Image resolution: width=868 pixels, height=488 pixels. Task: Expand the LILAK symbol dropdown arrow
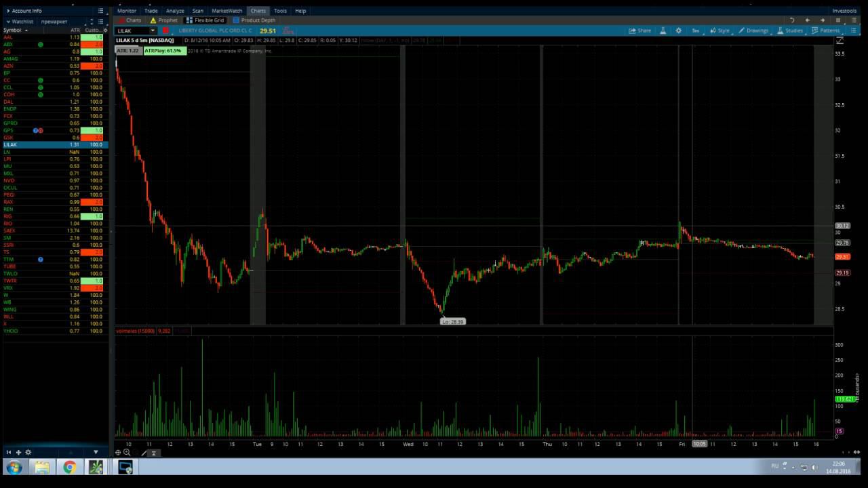click(153, 30)
